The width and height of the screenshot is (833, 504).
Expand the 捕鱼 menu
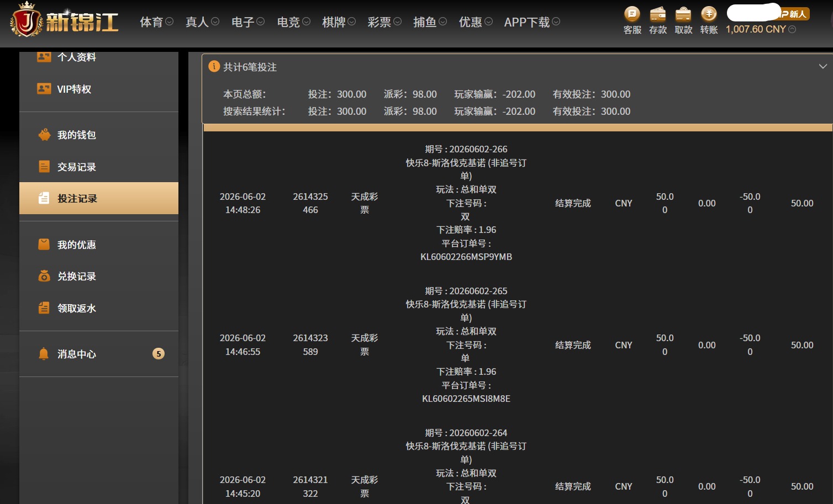tap(430, 22)
